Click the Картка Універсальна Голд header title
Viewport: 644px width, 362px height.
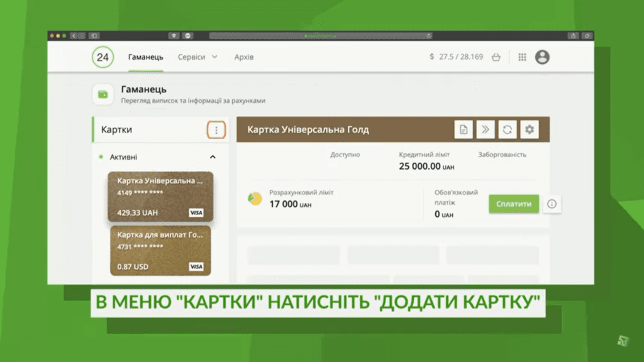[x=308, y=129]
